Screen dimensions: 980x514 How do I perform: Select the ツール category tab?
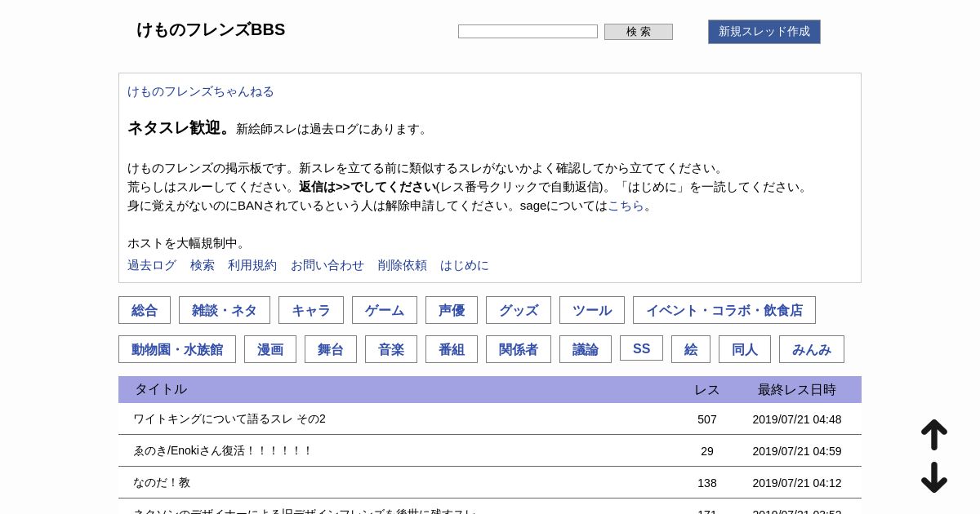coord(592,310)
